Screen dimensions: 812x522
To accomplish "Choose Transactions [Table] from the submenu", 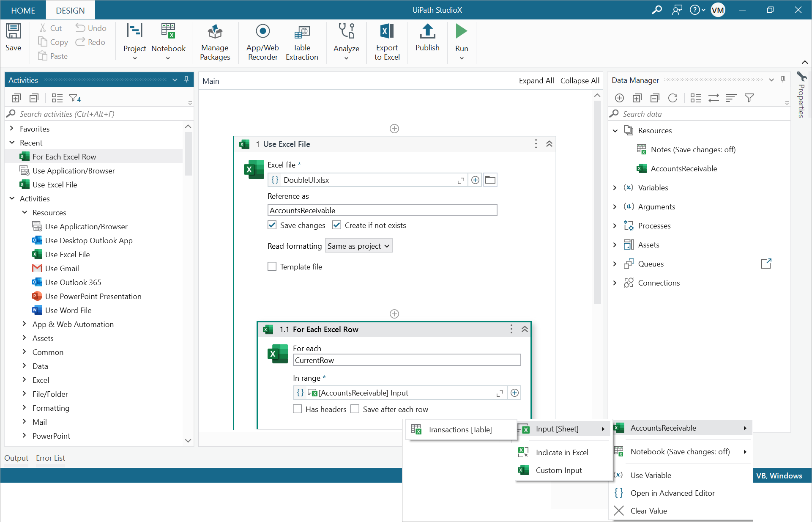I will point(460,429).
